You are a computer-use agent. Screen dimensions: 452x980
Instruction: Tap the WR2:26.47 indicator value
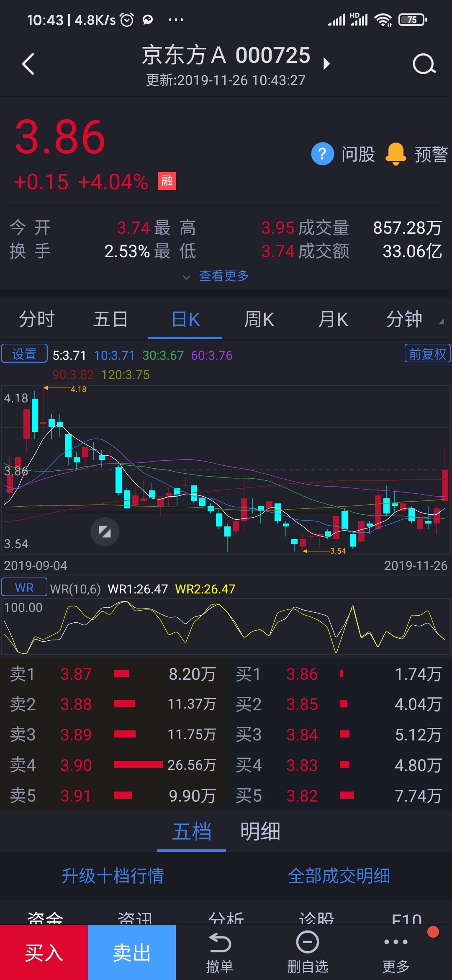pyautogui.click(x=205, y=589)
